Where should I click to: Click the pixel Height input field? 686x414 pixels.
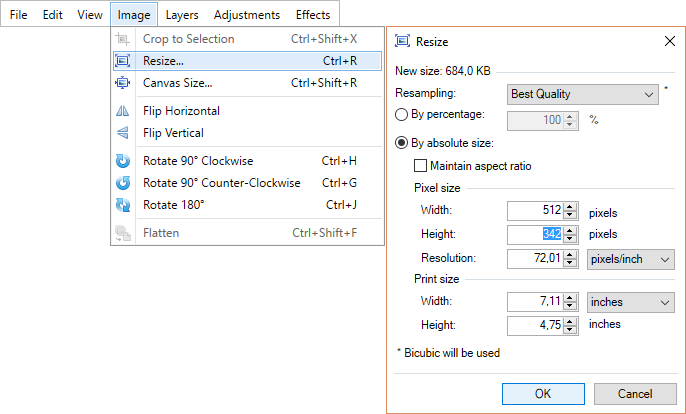tap(535, 235)
